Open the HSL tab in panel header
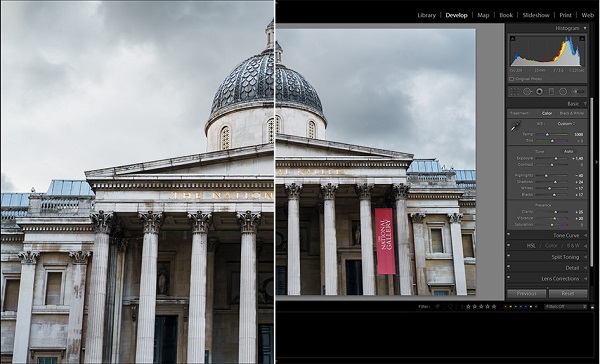The height and width of the screenshot is (364, 600). (x=531, y=246)
